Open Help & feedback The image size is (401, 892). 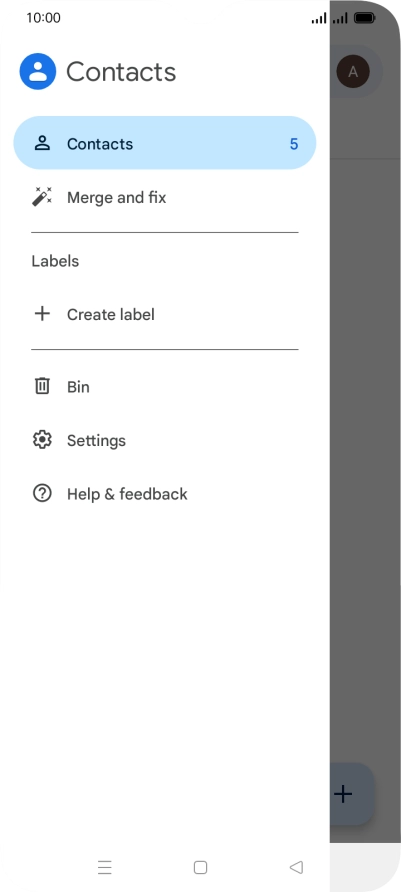pyautogui.click(x=164, y=494)
